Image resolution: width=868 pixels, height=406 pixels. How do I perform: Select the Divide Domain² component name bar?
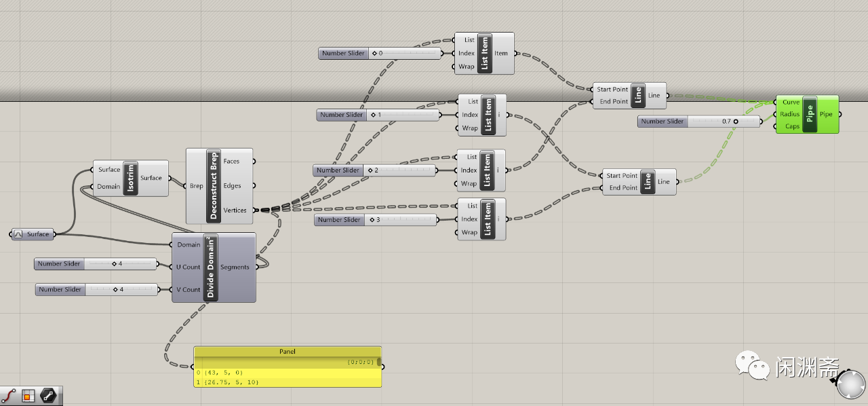[x=210, y=267]
